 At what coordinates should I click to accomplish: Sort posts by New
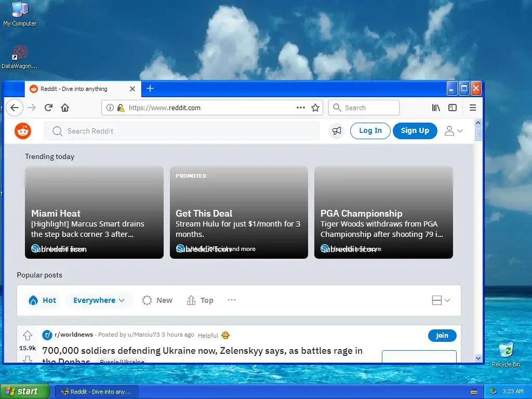click(x=157, y=300)
